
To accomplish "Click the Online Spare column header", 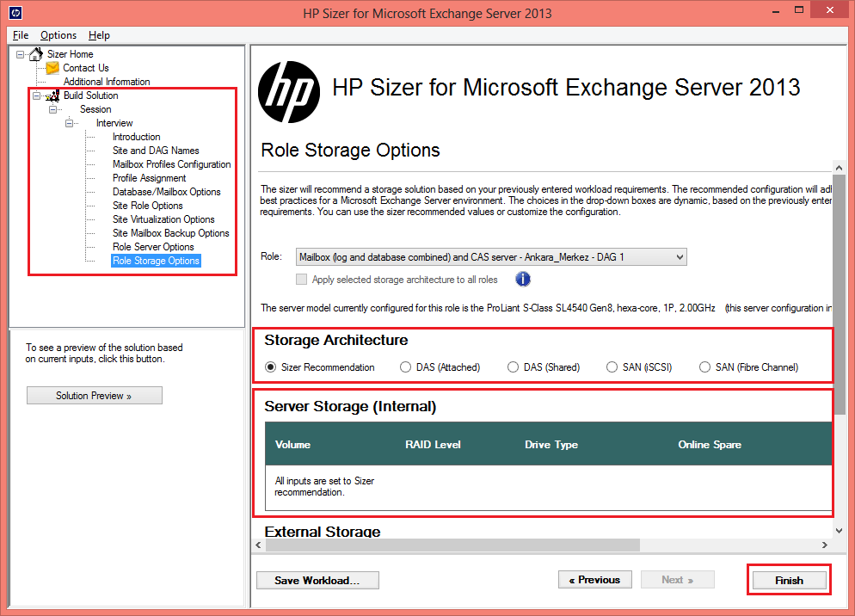I will 710,445.
